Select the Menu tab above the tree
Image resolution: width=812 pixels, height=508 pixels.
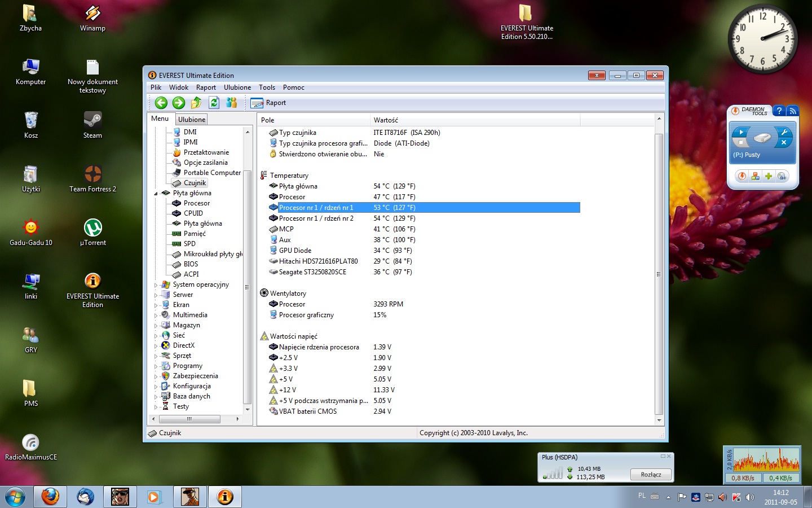[160, 119]
